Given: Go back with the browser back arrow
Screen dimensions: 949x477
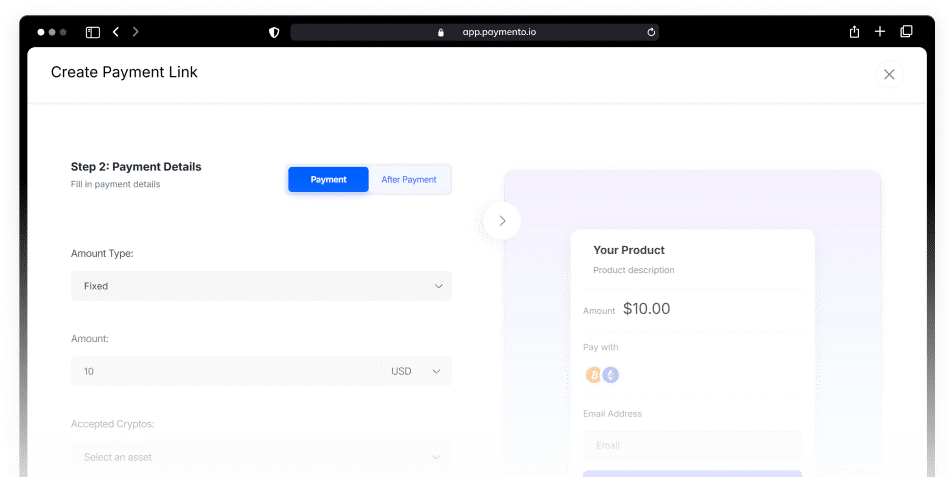Looking at the screenshot, I should 116,31.
